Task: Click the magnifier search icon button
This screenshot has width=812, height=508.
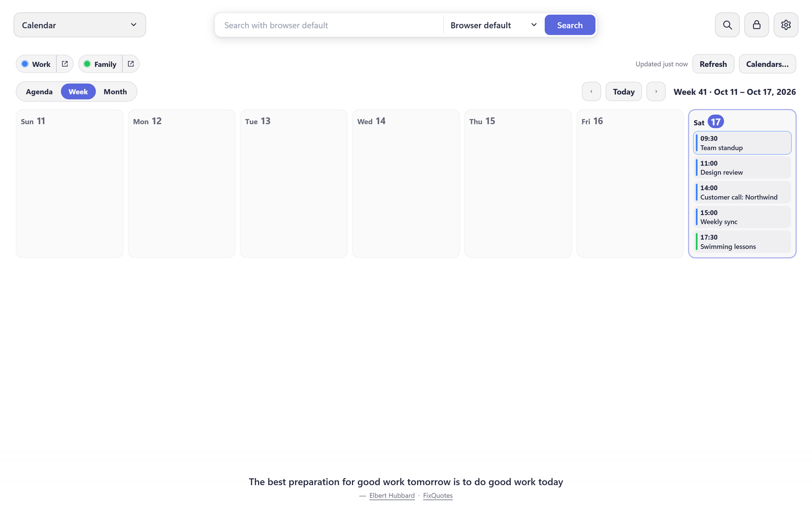Action: click(x=727, y=25)
